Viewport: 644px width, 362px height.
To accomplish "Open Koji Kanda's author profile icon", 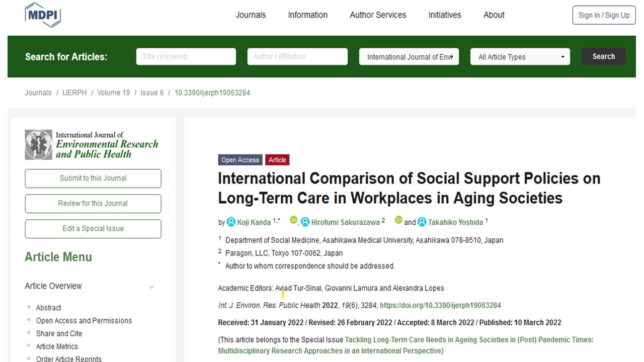I will coord(231,222).
